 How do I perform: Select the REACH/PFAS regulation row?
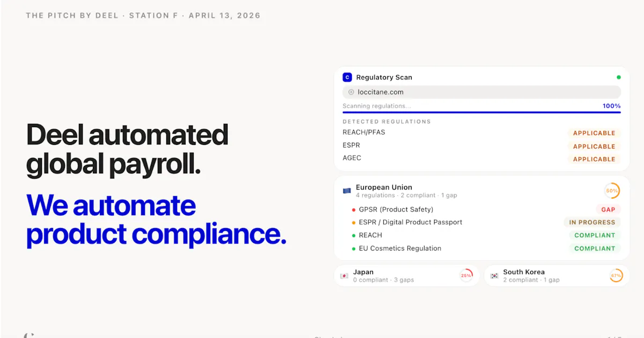[x=482, y=133]
